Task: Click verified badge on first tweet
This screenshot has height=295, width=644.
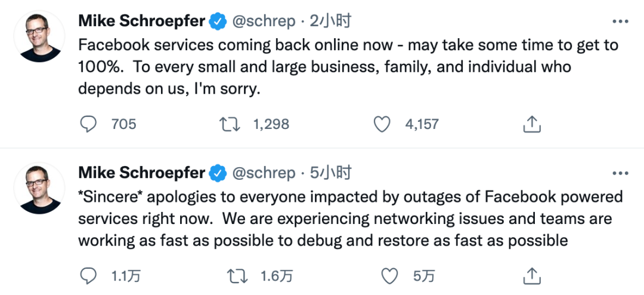Action: (x=218, y=22)
